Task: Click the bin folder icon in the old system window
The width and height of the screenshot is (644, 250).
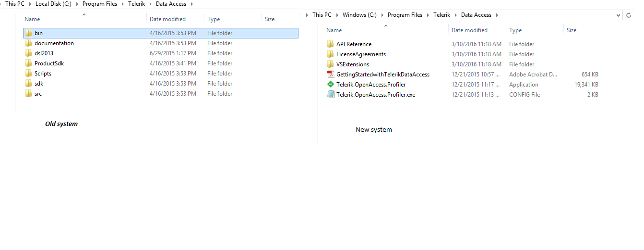Action: point(28,33)
